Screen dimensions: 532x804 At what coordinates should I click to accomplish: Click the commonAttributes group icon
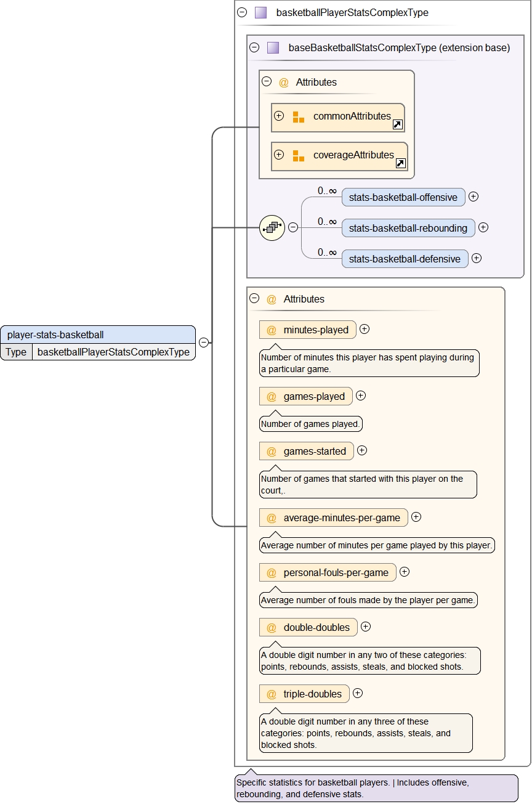coord(298,117)
